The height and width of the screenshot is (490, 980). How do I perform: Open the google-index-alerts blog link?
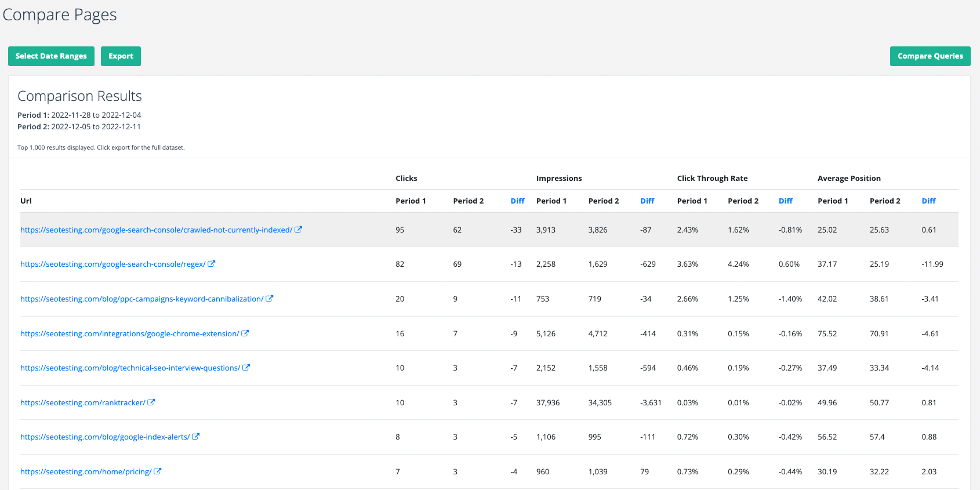pos(105,437)
